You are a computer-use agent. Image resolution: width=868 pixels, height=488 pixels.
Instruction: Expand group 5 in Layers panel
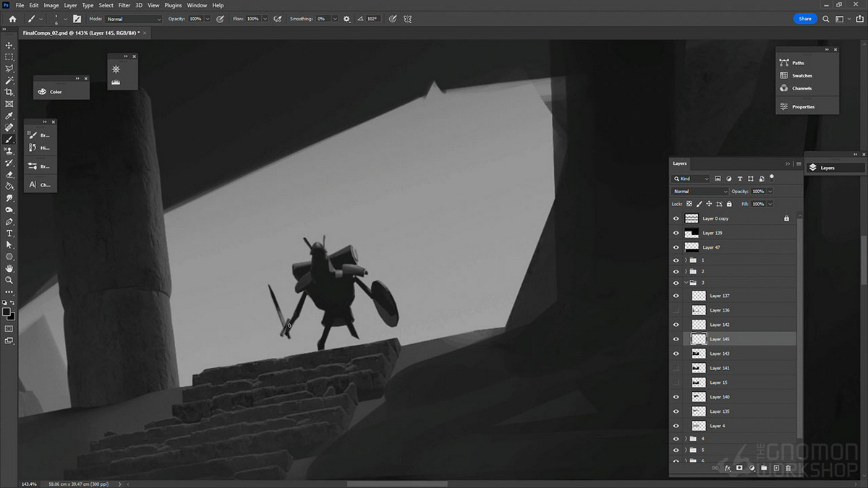coord(686,450)
